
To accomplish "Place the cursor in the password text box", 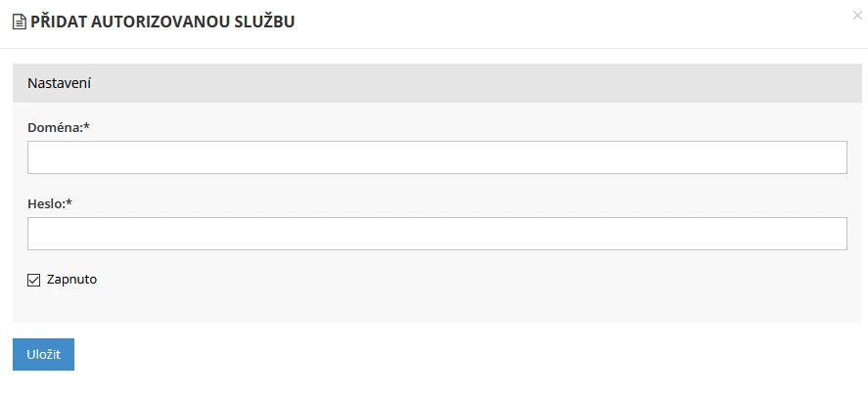I will [437, 234].
